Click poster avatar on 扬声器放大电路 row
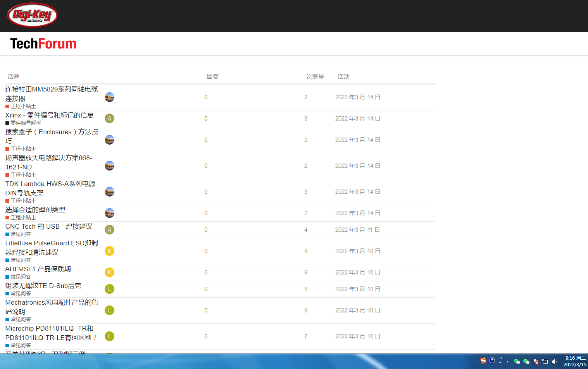588x369 pixels. [109, 166]
